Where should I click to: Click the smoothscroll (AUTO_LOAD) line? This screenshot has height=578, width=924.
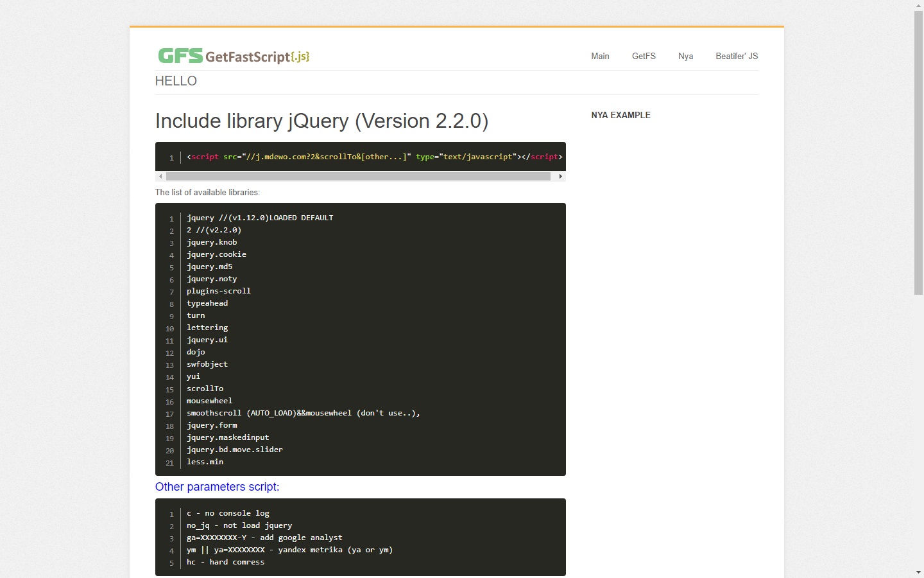pyautogui.click(x=304, y=413)
